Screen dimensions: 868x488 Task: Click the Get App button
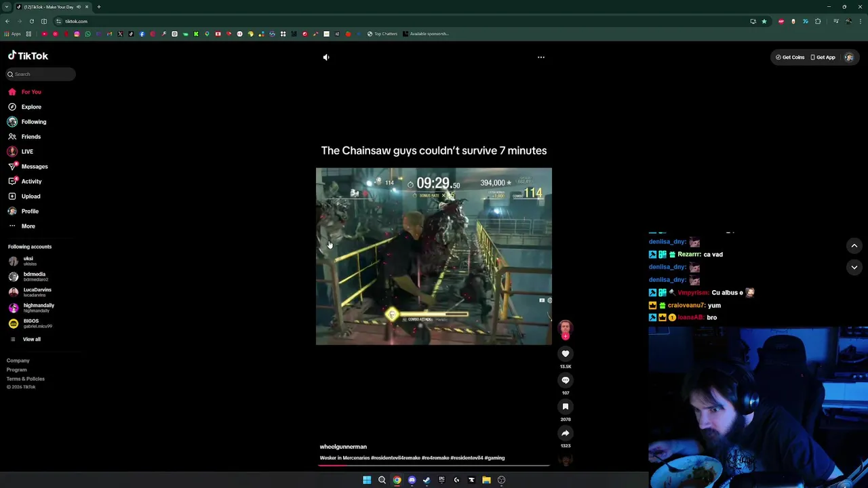point(823,58)
